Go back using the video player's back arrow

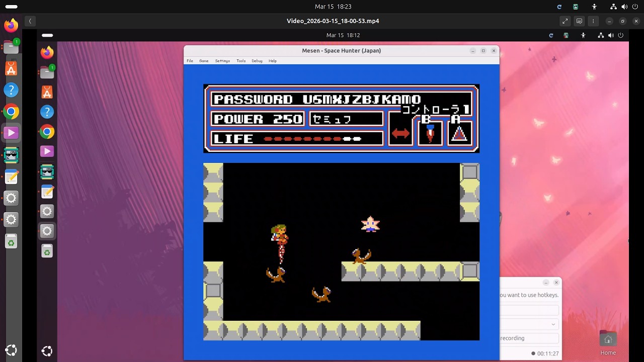(x=30, y=21)
